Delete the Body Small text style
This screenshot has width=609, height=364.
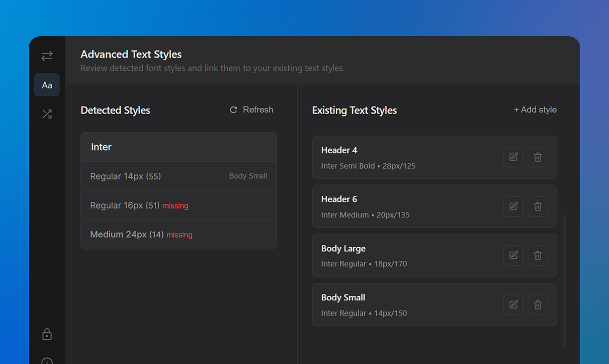click(538, 304)
